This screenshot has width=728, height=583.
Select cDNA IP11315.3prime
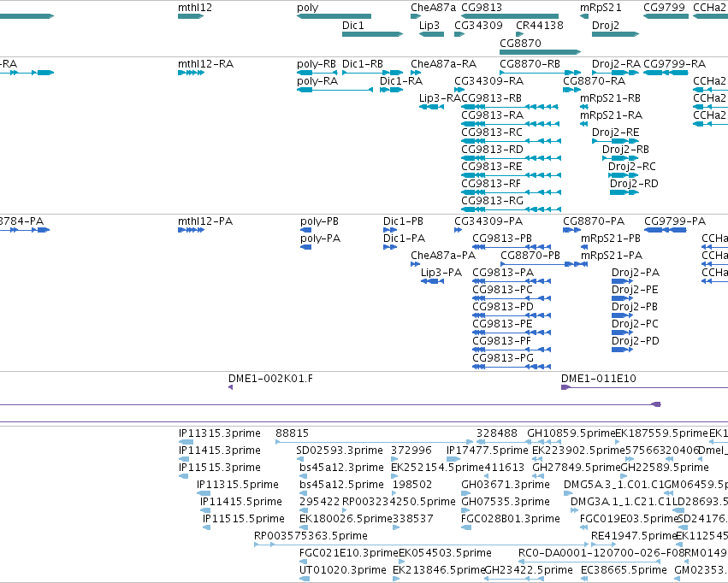point(220,433)
